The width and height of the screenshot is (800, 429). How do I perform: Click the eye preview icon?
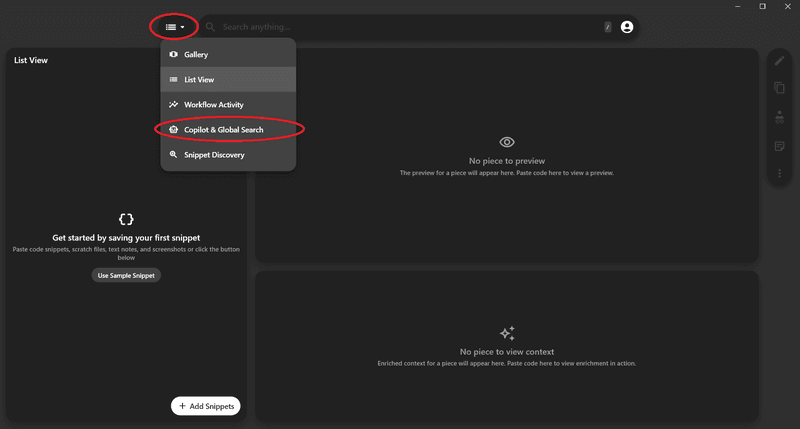point(507,142)
